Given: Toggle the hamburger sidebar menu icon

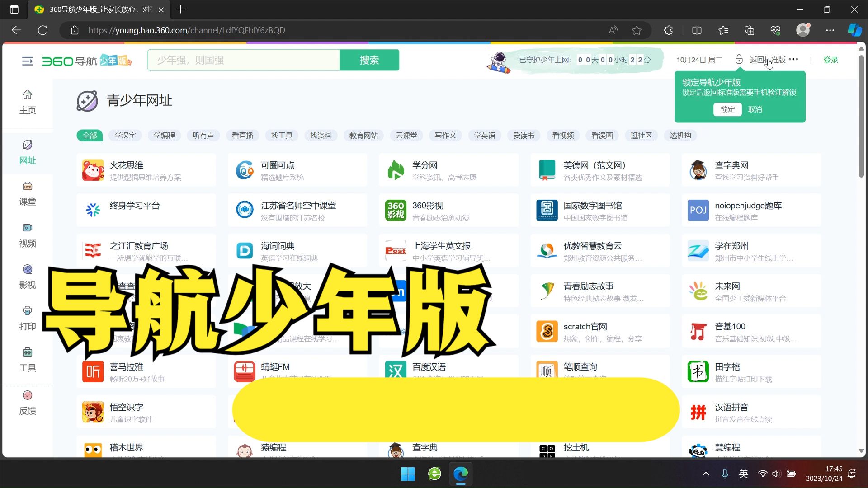Looking at the screenshot, I should tap(27, 61).
